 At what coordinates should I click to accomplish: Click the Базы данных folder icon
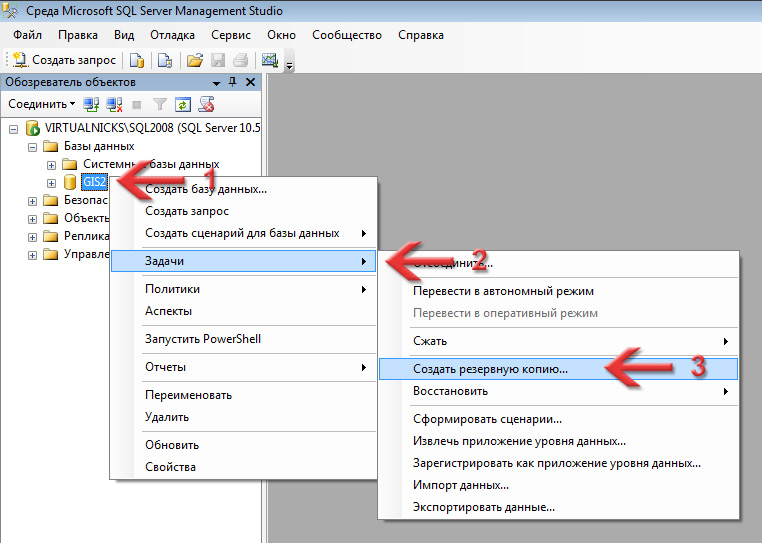(x=51, y=146)
